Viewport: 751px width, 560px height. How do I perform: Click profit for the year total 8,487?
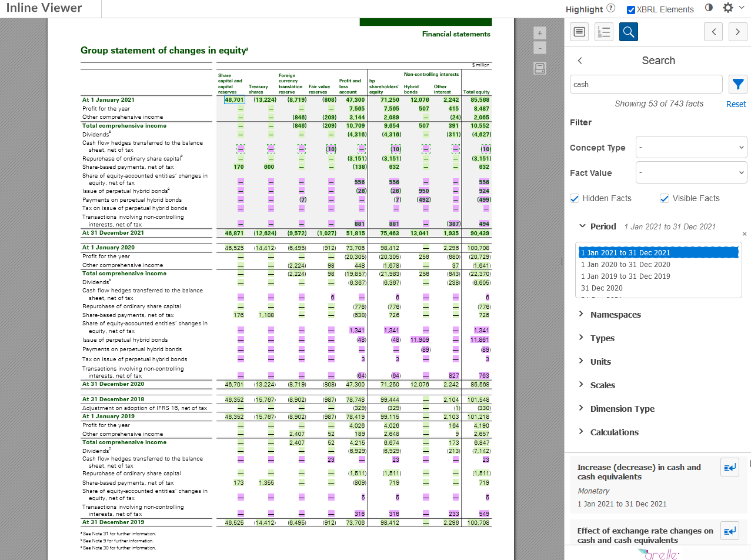pos(482,108)
